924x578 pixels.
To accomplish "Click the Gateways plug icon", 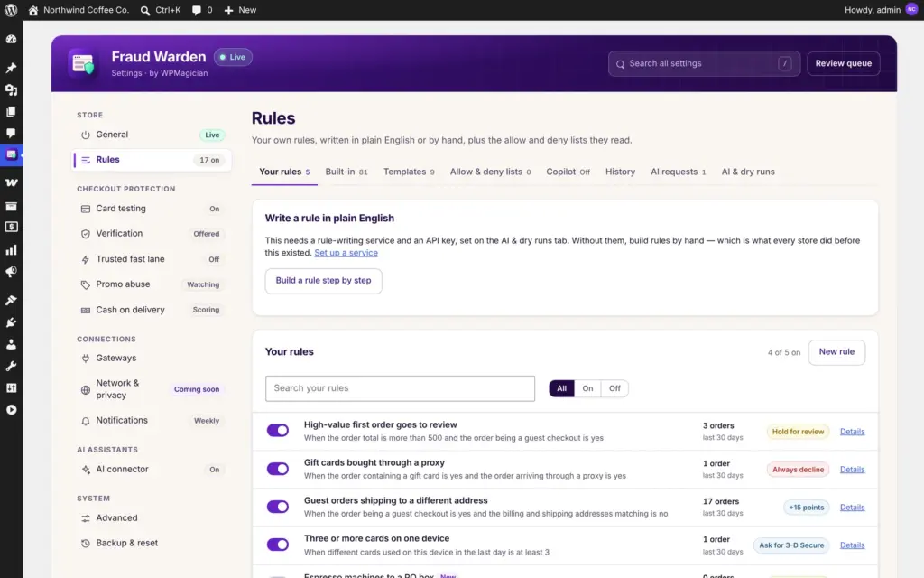I will (86, 358).
